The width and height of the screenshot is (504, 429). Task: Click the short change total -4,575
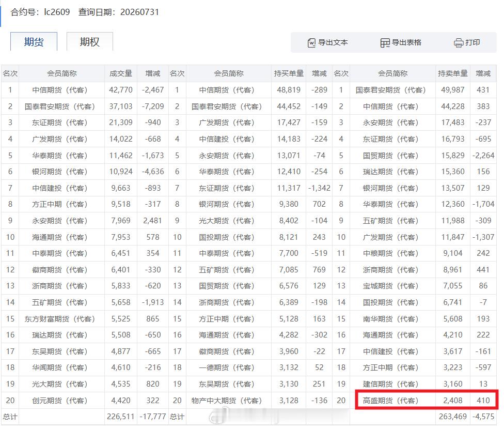pyautogui.click(x=483, y=417)
